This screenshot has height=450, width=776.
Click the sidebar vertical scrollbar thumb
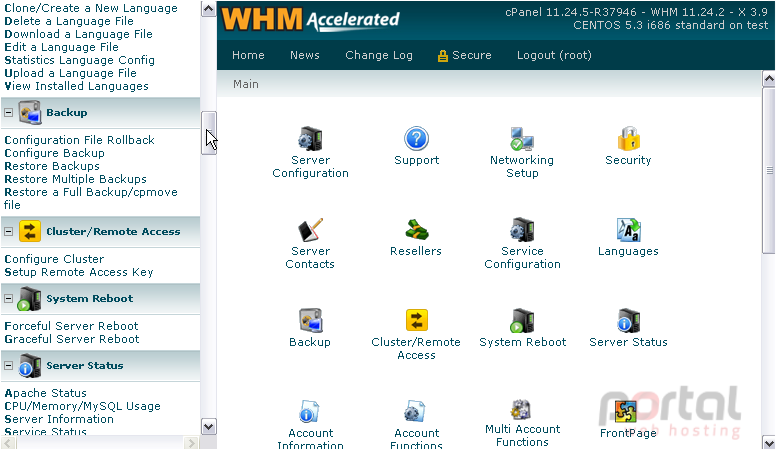click(208, 133)
